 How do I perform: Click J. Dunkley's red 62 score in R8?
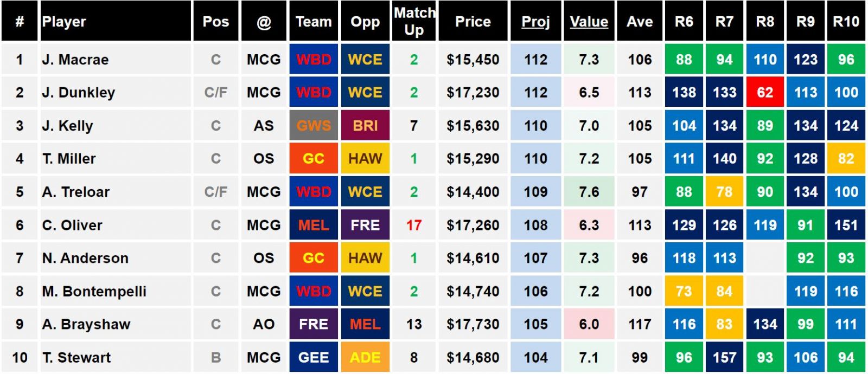point(765,92)
